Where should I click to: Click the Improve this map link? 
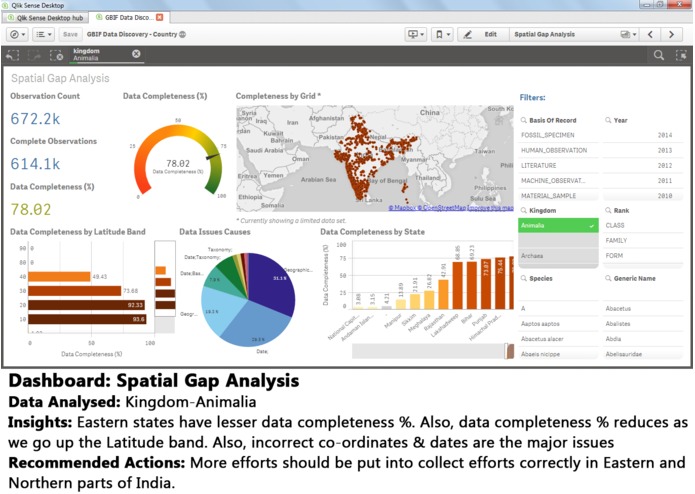click(x=490, y=207)
